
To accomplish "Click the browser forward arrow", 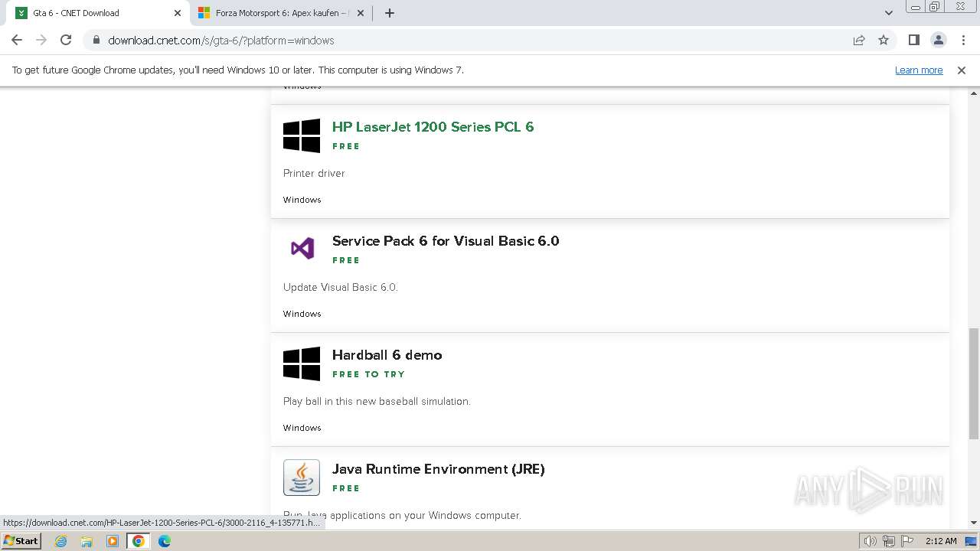I will (41, 41).
